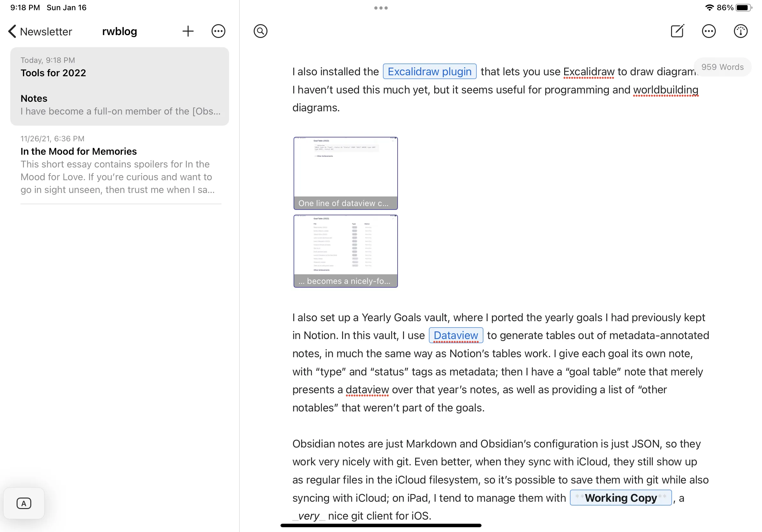Tap the three-dot multitasking indicator

point(381,8)
